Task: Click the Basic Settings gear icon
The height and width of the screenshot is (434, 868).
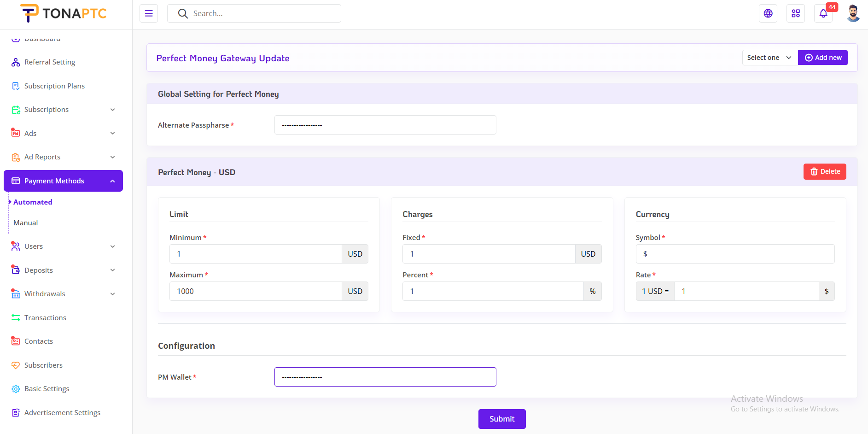Action: coord(16,389)
